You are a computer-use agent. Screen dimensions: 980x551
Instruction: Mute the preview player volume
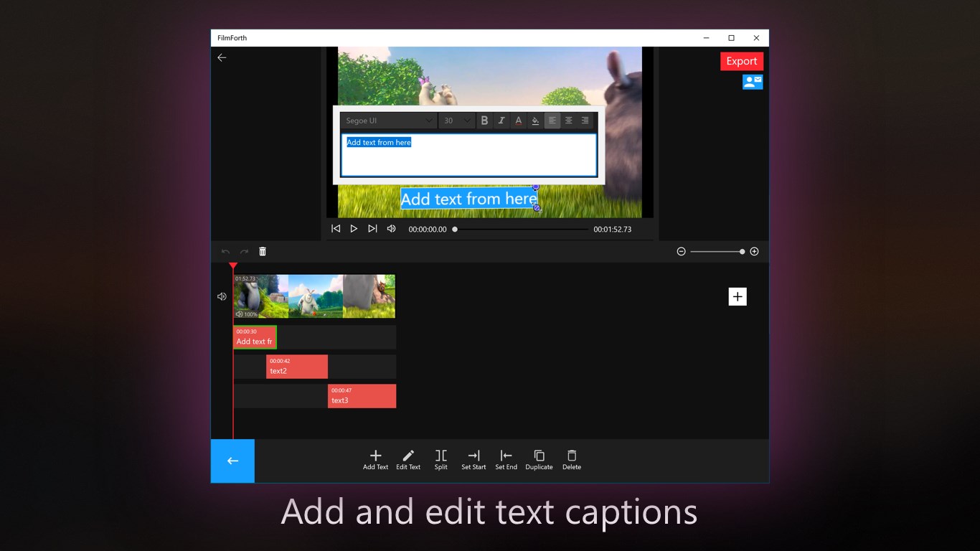click(391, 229)
